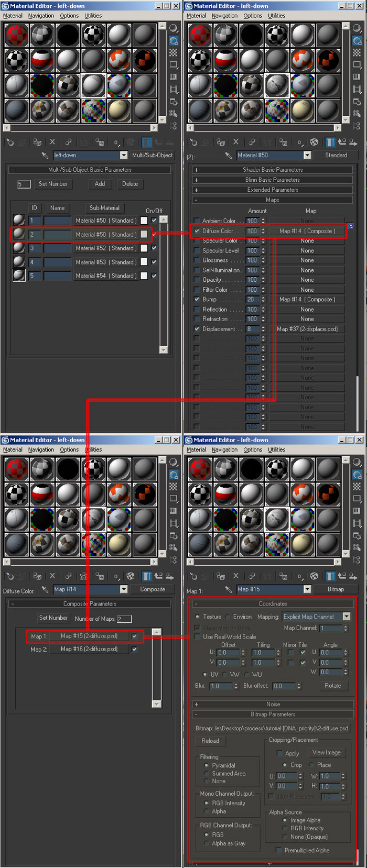Expand the Noise rollout
This screenshot has width=367, height=868.
pyautogui.click(x=273, y=705)
